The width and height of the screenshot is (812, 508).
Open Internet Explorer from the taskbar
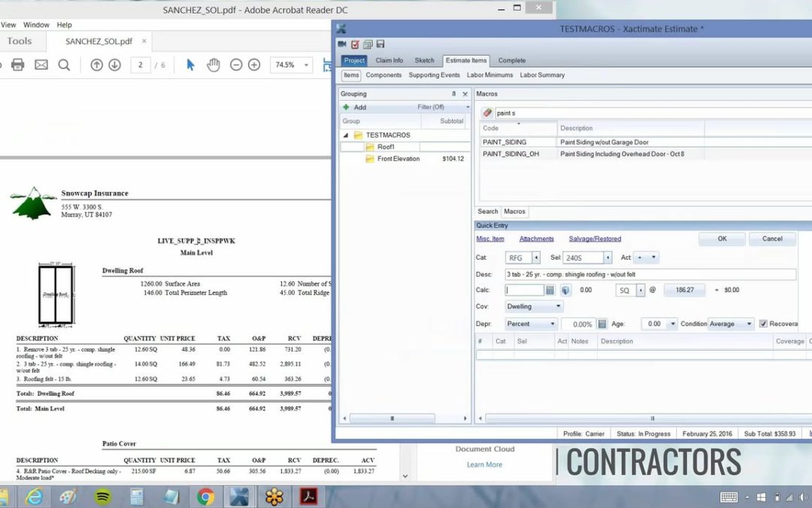[34, 497]
